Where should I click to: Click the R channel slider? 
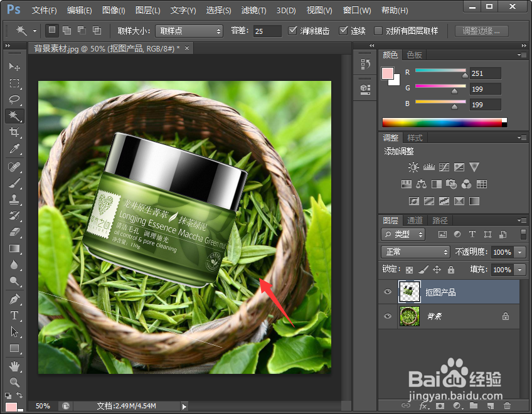point(440,72)
